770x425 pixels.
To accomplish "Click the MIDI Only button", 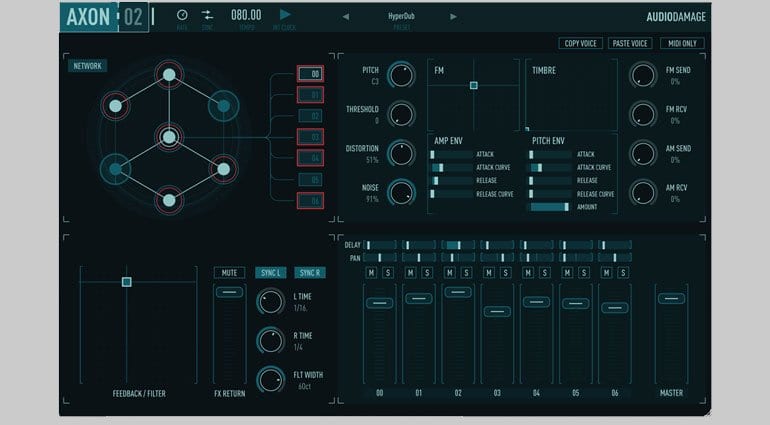I will pos(682,43).
